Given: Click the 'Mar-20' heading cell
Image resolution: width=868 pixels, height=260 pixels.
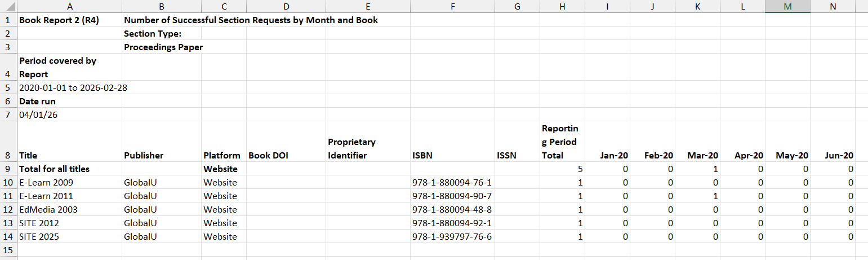Looking at the screenshot, I should (x=697, y=142).
